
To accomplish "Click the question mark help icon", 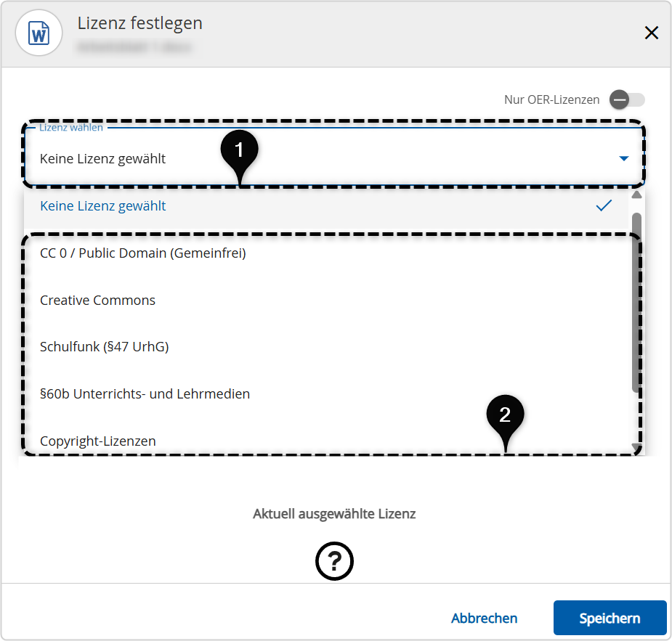I will tap(334, 561).
